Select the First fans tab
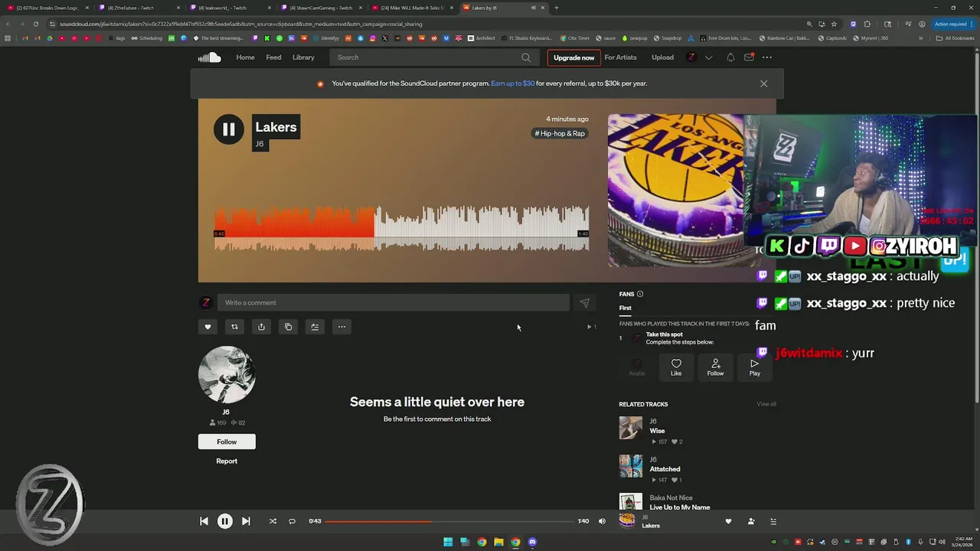This screenshot has width=980, height=551. point(626,308)
